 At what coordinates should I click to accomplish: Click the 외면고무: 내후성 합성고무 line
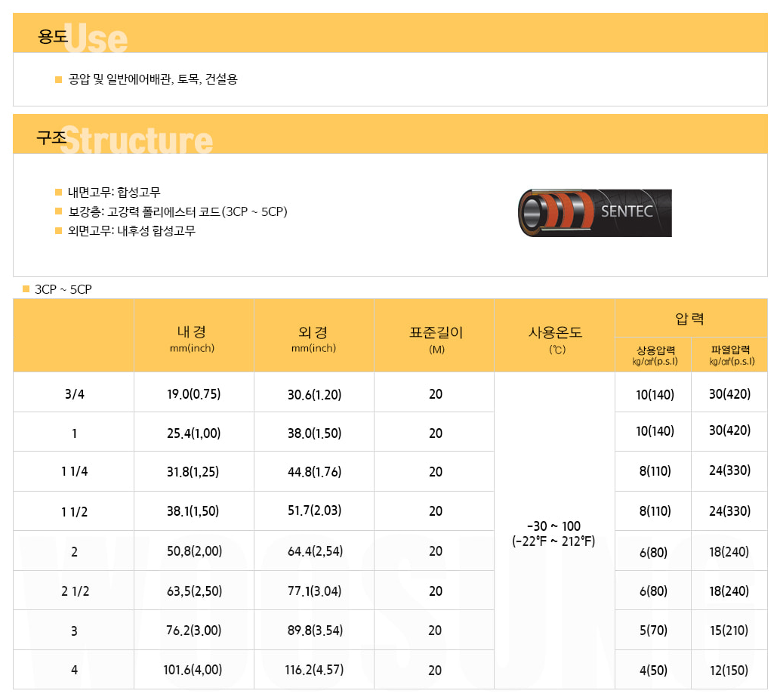pos(131,230)
